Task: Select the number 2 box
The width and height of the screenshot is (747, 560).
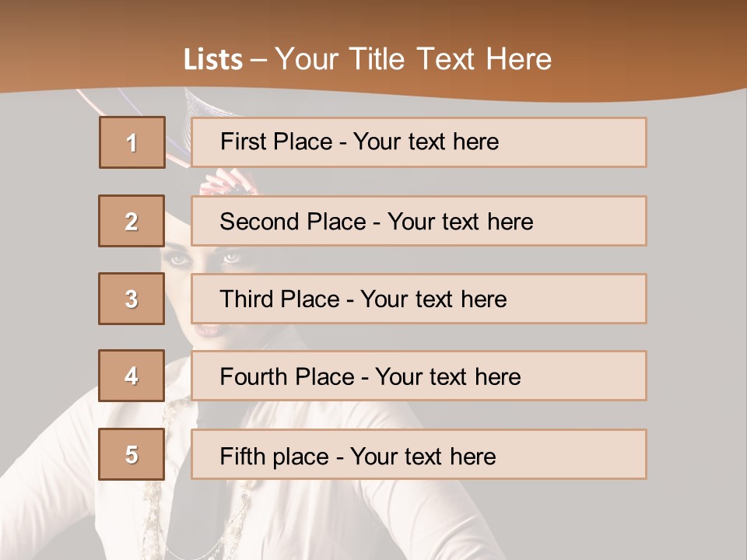Action: click(x=132, y=221)
